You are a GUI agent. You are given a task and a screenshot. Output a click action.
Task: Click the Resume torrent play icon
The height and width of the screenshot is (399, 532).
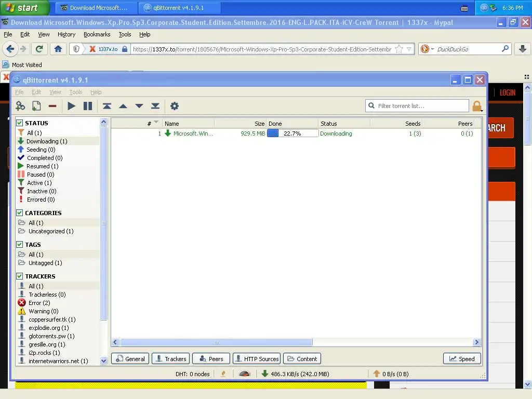pyautogui.click(x=71, y=106)
